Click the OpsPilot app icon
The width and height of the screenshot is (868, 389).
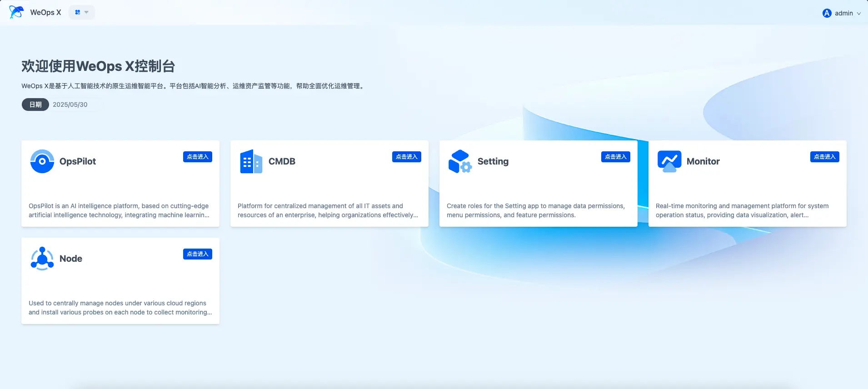42,161
